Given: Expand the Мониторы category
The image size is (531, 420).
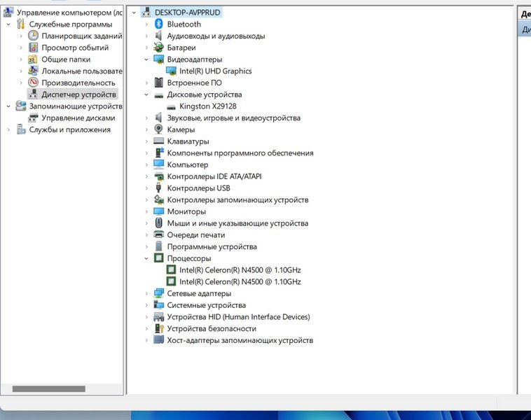Looking at the screenshot, I should (146, 211).
